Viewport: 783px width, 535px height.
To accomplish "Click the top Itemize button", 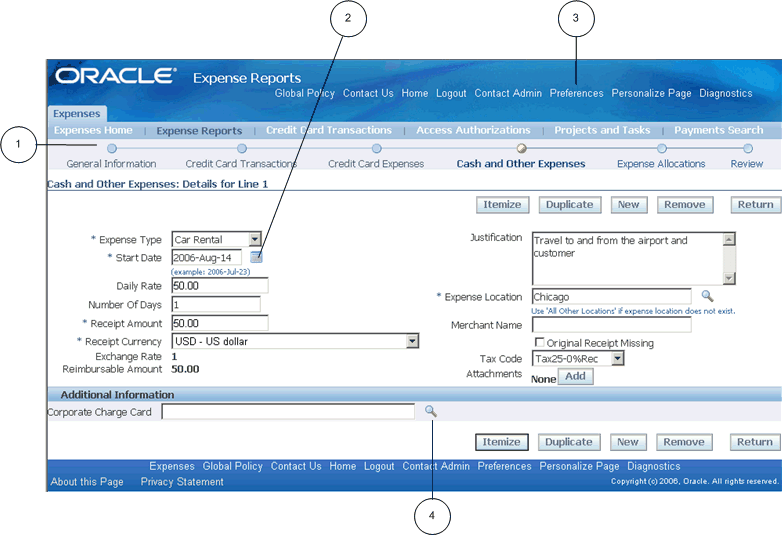I will (x=502, y=205).
